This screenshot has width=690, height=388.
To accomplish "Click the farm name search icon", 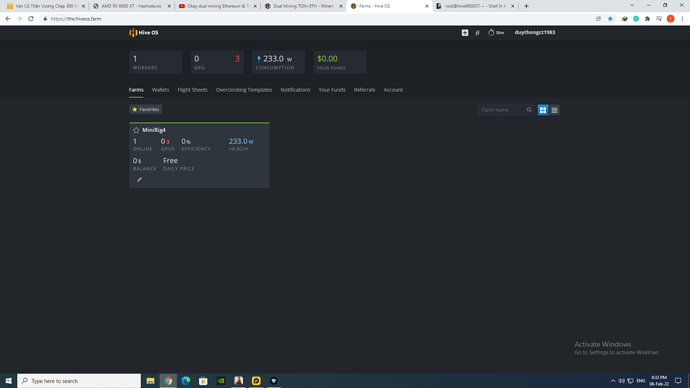I will click(529, 110).
